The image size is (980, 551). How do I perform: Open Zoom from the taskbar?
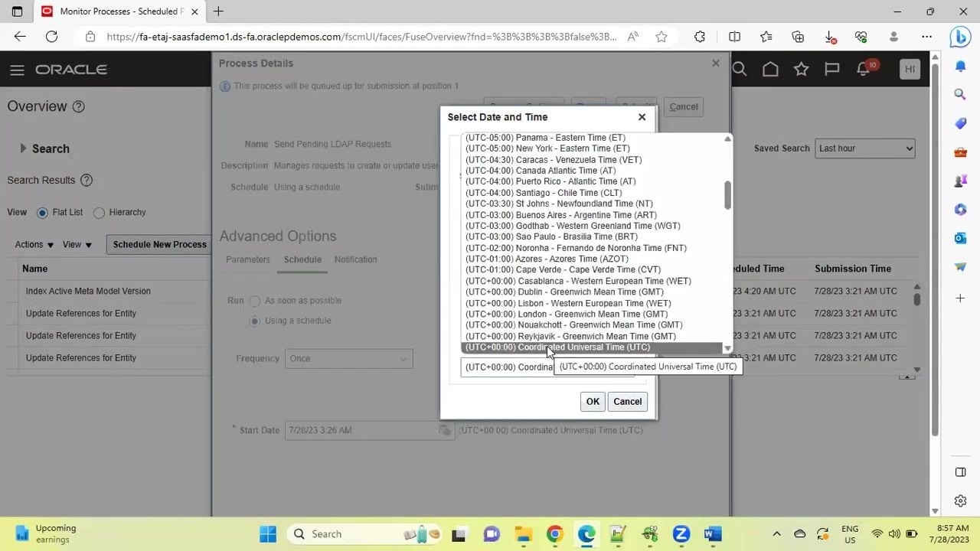pyautogui.click(x=681, y=533)
